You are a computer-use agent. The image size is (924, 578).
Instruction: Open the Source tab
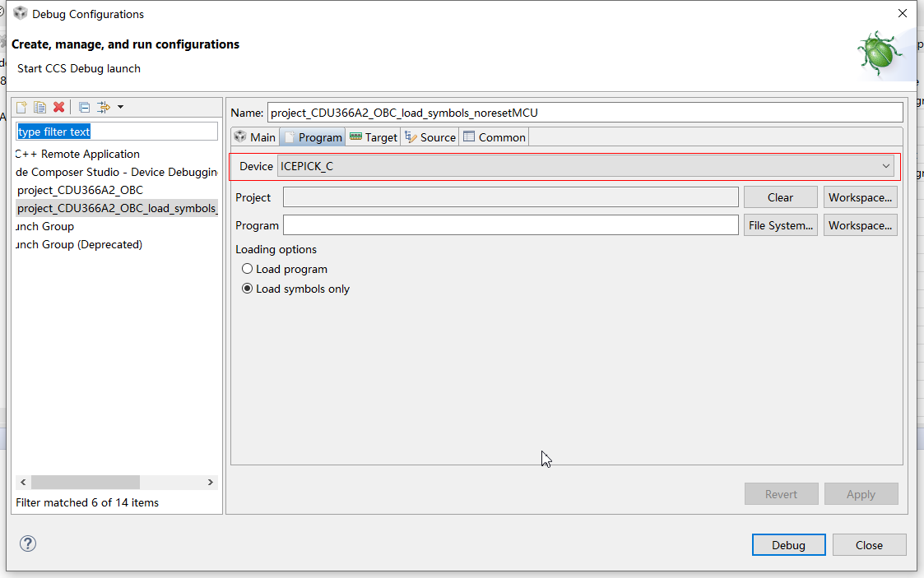coord(429,137)
